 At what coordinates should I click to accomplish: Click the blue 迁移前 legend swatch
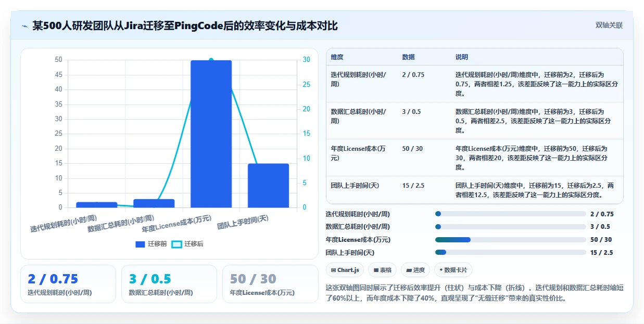(140, 244)
